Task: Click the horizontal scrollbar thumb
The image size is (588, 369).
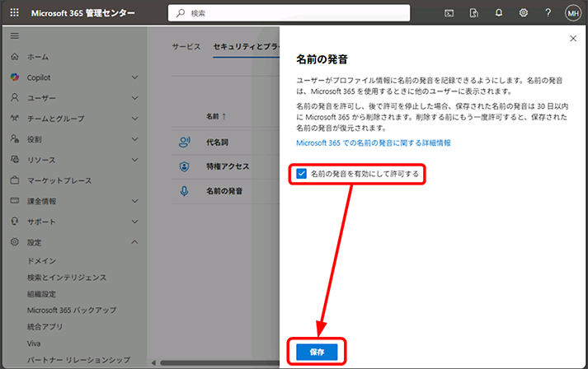Action: [x=220, y=362]
